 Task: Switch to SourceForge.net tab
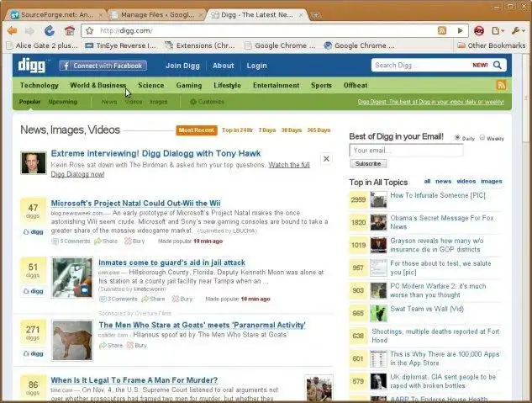[56, 15]
